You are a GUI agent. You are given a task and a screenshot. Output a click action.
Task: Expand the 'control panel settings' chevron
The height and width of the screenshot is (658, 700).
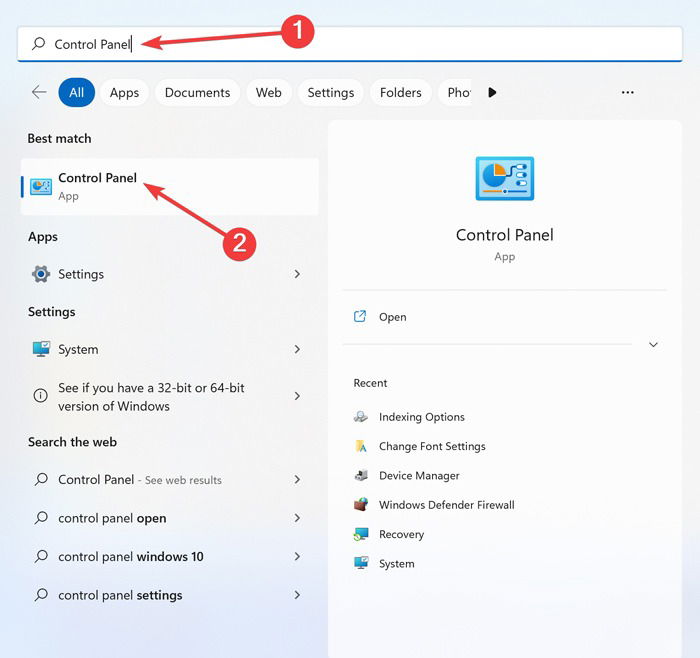click(297, 595)
